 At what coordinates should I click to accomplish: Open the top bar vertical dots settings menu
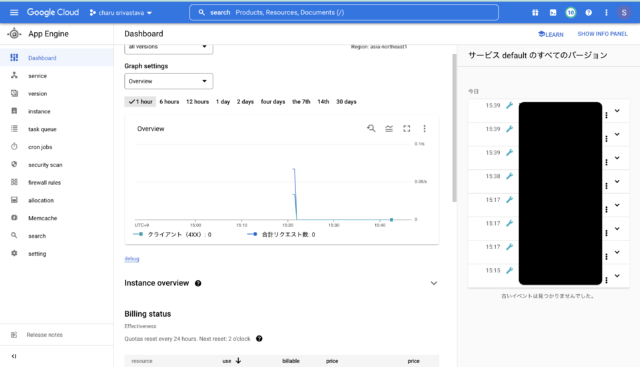(606, 13)
